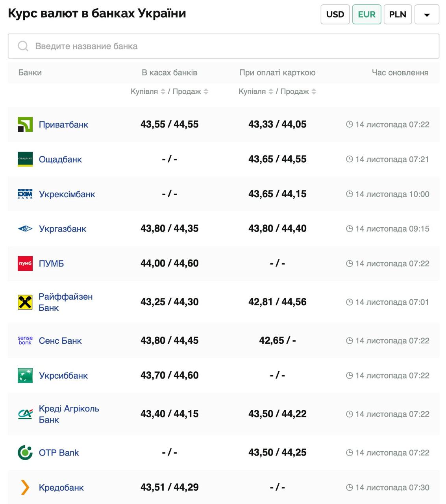The height and width of the screenshot is (504, 446).
Task: Switch currency to USD
Action: 335,15
